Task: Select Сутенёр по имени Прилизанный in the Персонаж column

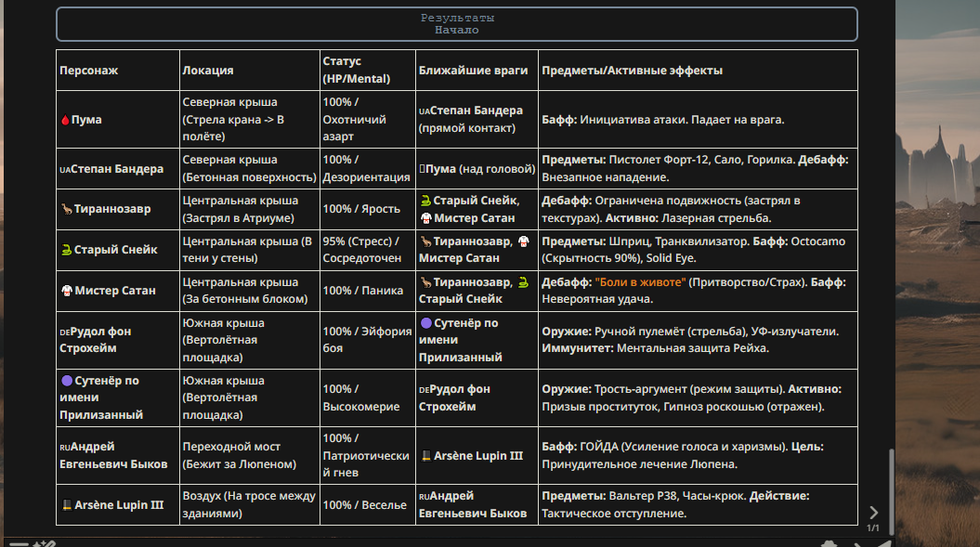Action: 101,397
